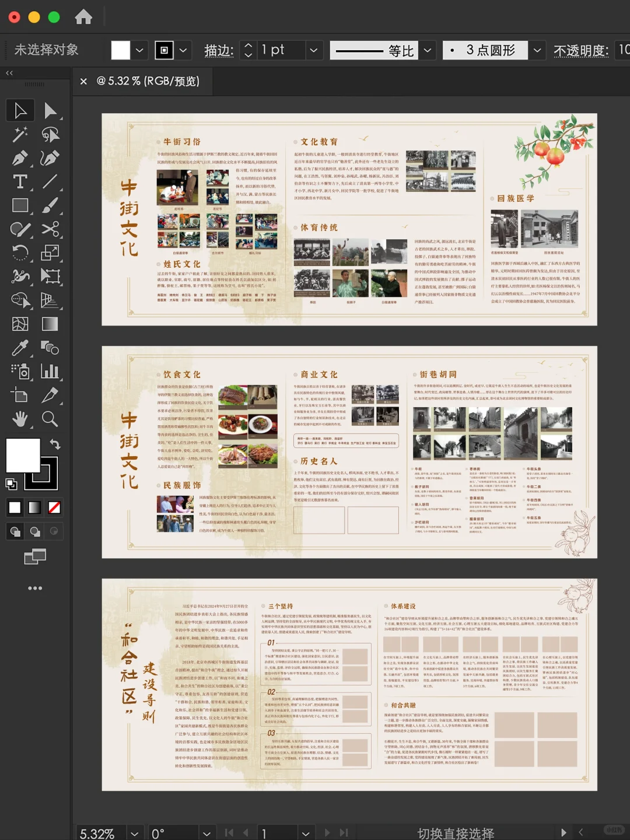Select the Mesh tool
The image size is (630, 840).
[x=20, y=324]
